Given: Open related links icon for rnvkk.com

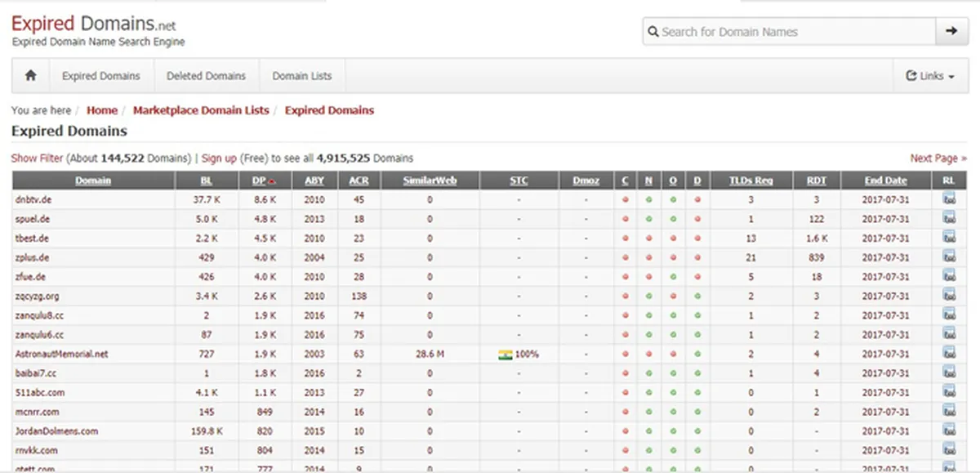Looking at the screenshot, I should coord(948,450).
